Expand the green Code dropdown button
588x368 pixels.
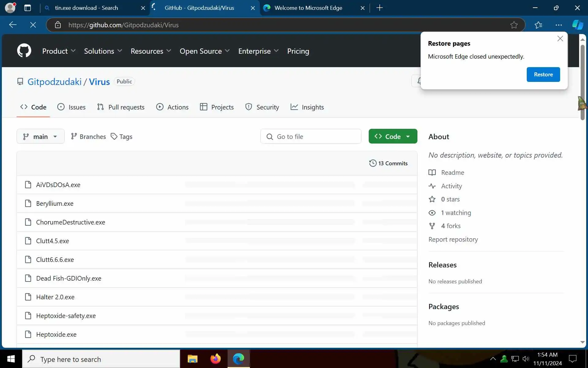pos(393,136)
